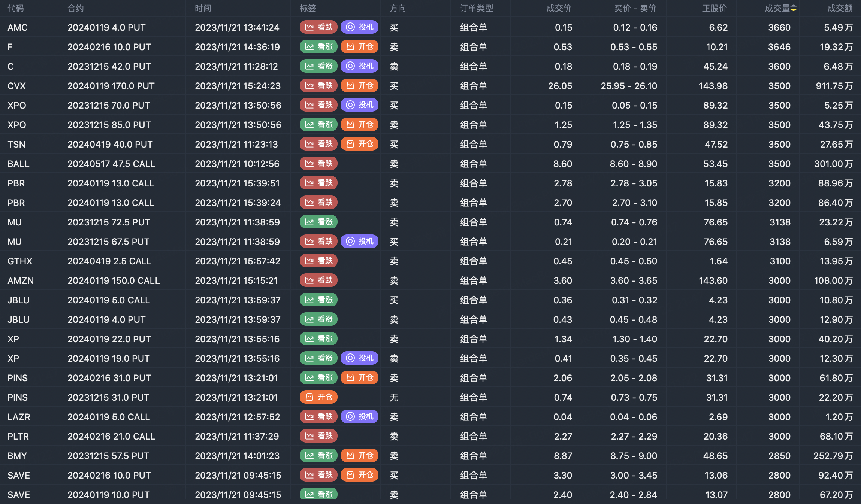Click the lone open-position tag on PINS 20231215
Screen dimensions: 861x504
pyautogui.click(x=318, y=397)
